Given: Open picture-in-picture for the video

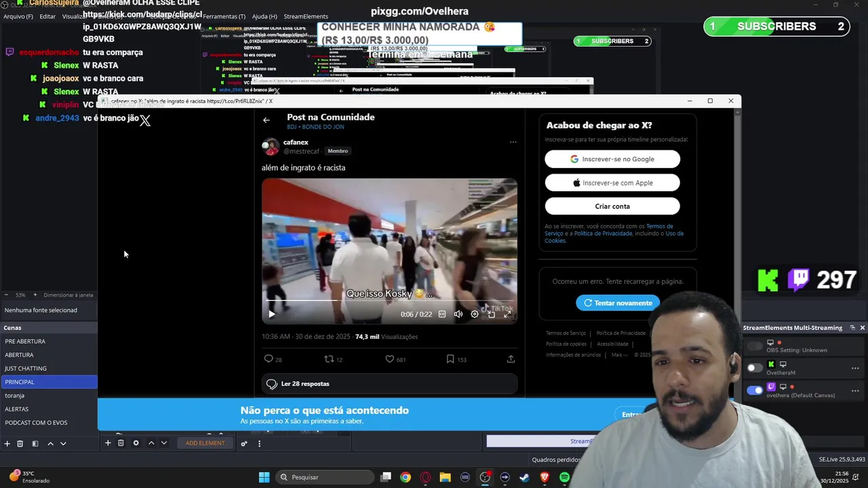Looking at the screenshot, I should 491,314.
